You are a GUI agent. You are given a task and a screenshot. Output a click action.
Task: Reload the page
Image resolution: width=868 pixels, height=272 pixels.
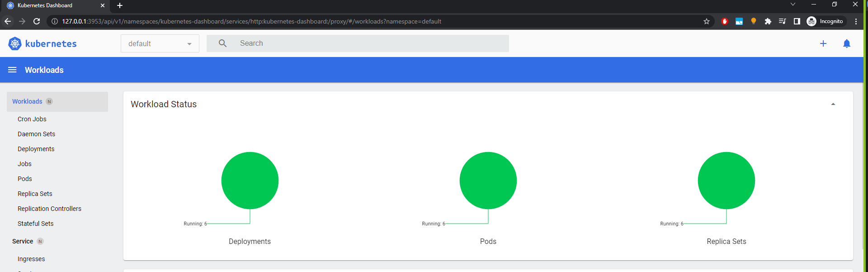(37, 21)
